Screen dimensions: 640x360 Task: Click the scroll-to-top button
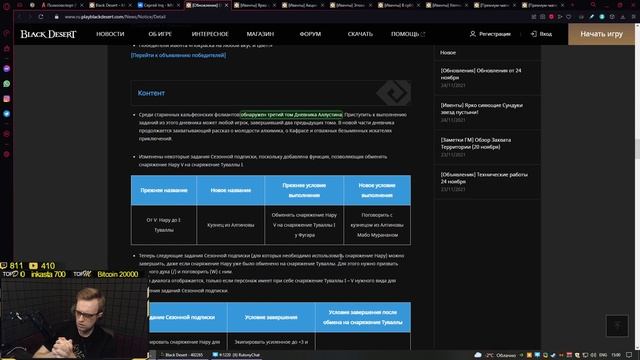point(617,325)
